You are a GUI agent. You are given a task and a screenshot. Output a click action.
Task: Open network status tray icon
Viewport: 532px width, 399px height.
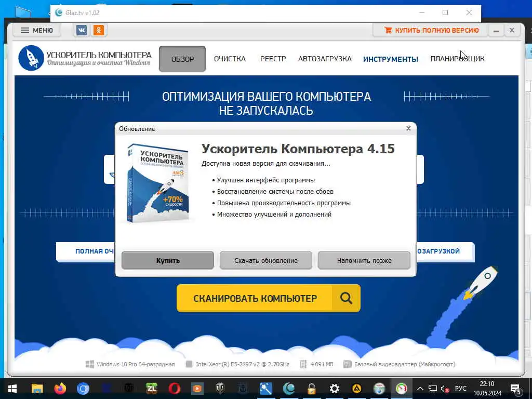[433, 389]
